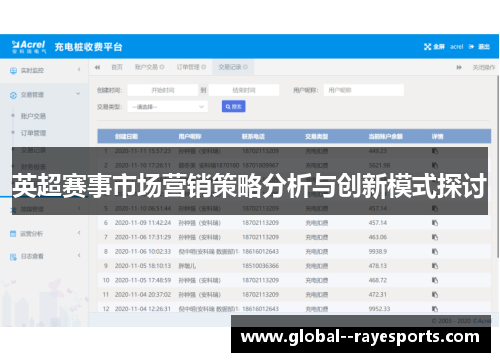The width and height of the screenshot is (500, 362).
Task: Select date 2020-11-05 18:10:13
Action: tap(143, 266)
